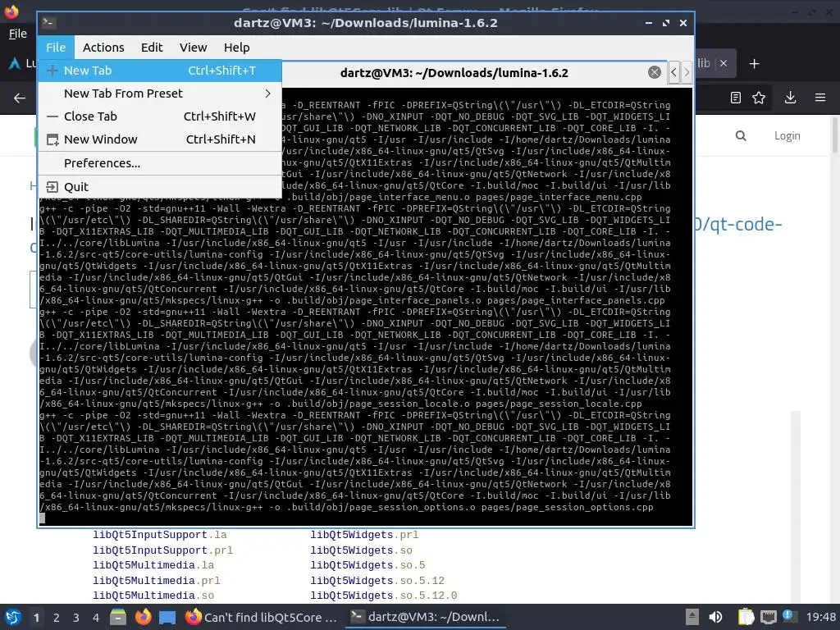The image size is (840, 630).
Task: Open the Firefox File menu behind the terminal
Action: coord(18,34)
